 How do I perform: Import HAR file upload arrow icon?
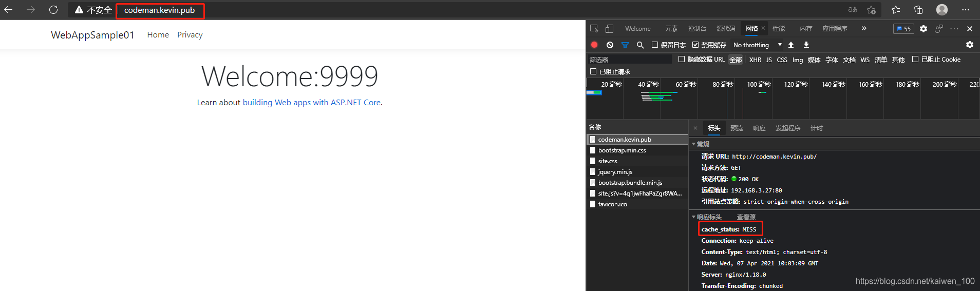(791, 45)
